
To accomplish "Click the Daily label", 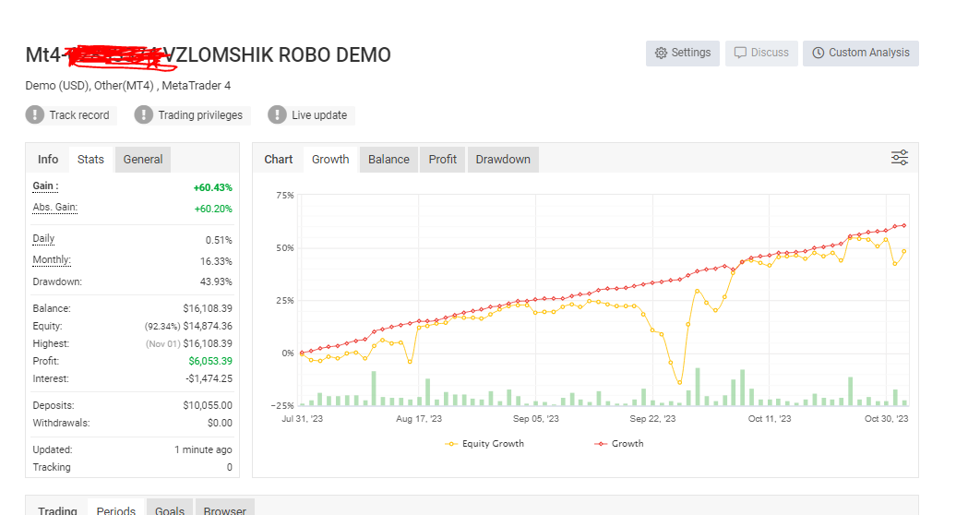I will coord(43,239).
